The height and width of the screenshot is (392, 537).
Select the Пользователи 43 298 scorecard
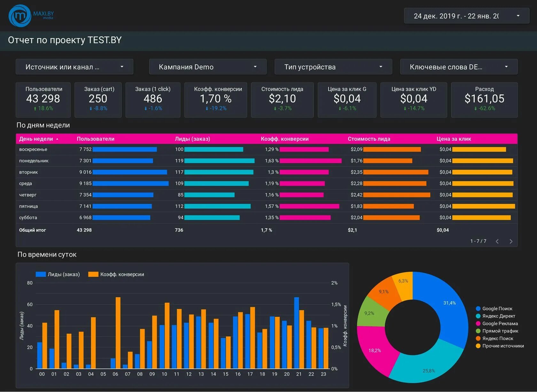click(x=43, y=100)
